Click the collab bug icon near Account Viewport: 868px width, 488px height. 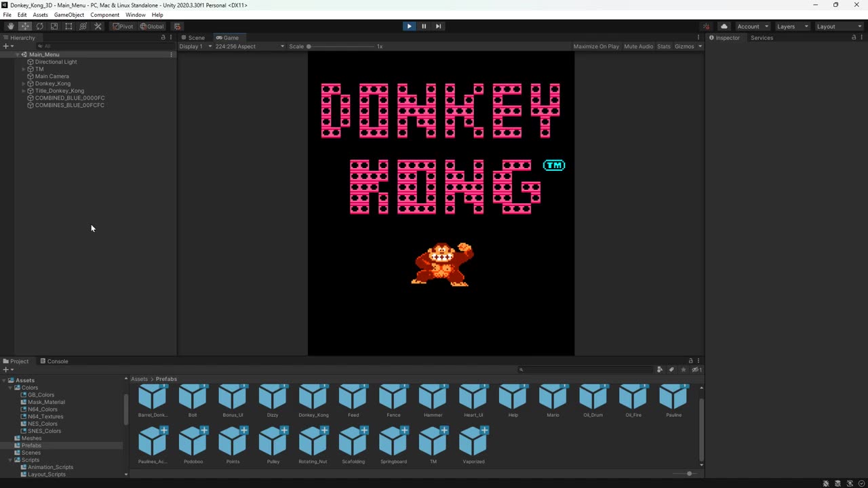707,26
